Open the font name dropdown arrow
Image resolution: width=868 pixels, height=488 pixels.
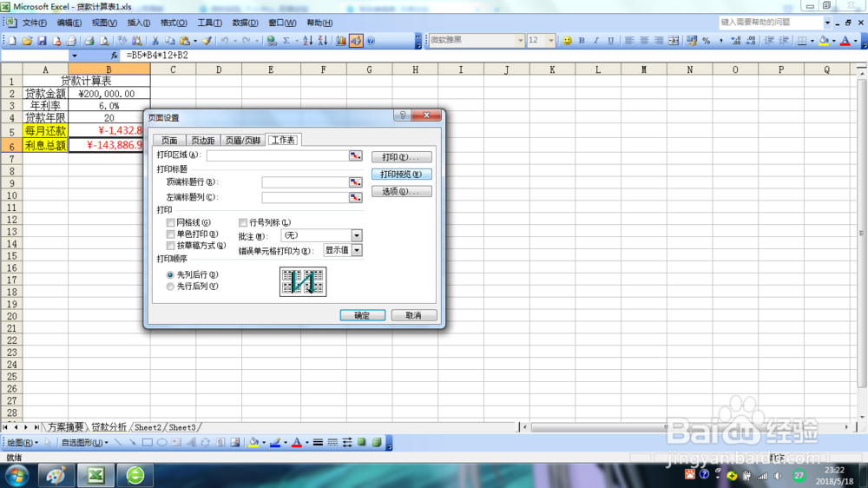tap(520, 41)
